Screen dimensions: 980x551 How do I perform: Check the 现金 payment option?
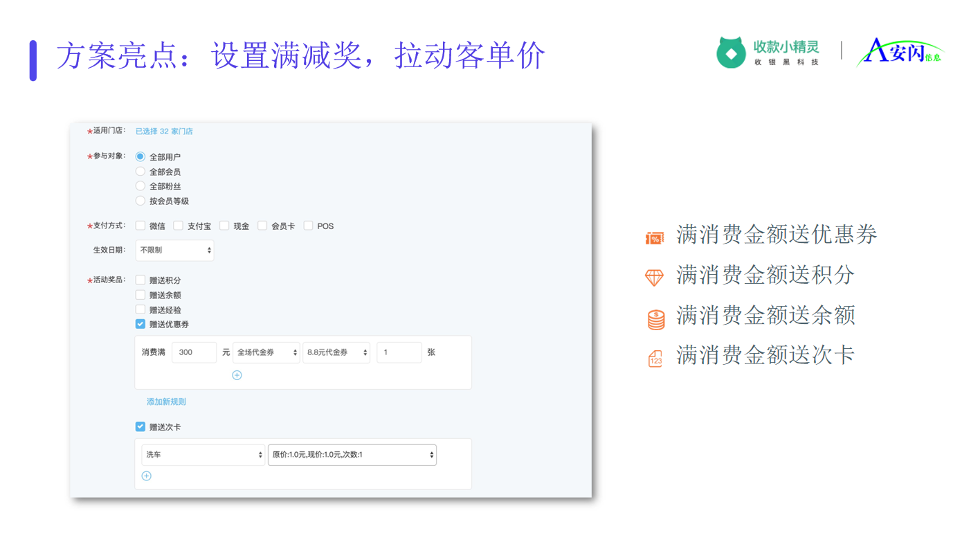224,226
